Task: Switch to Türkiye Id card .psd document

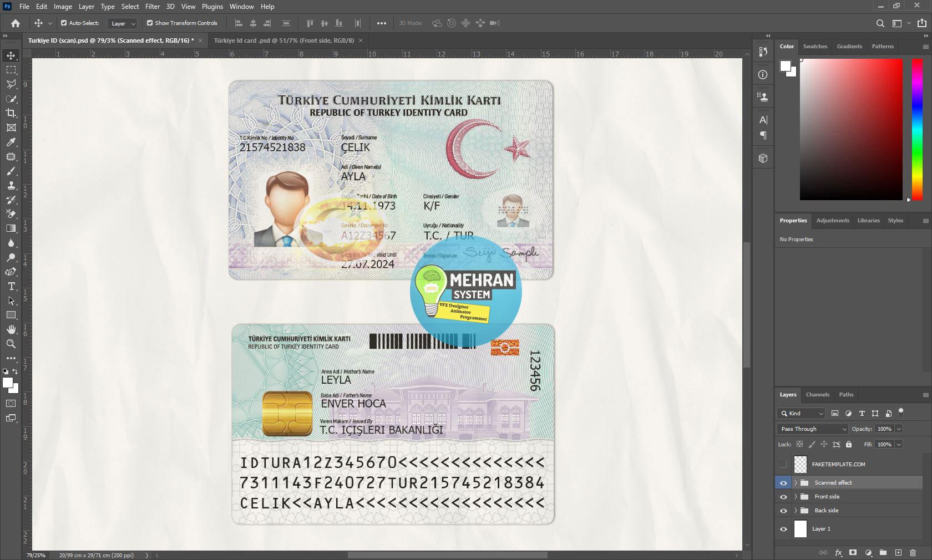Action: (283, 40)
